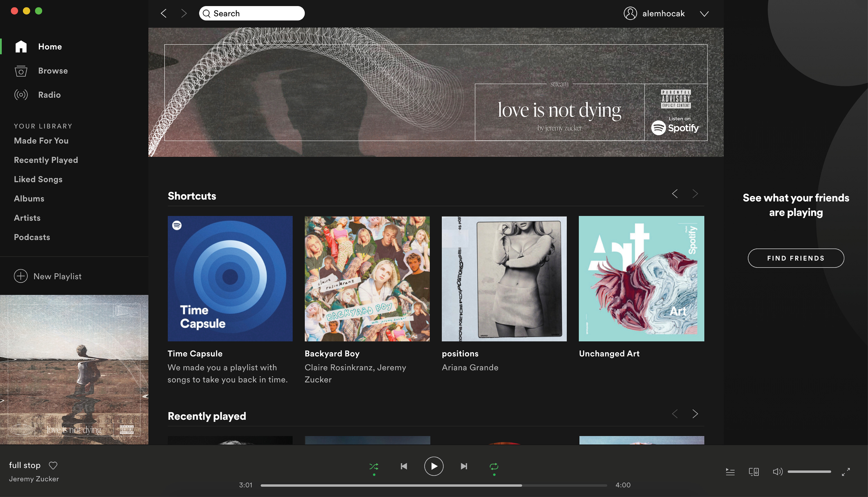Click the Unchanged Art title

tap(609, 354)
